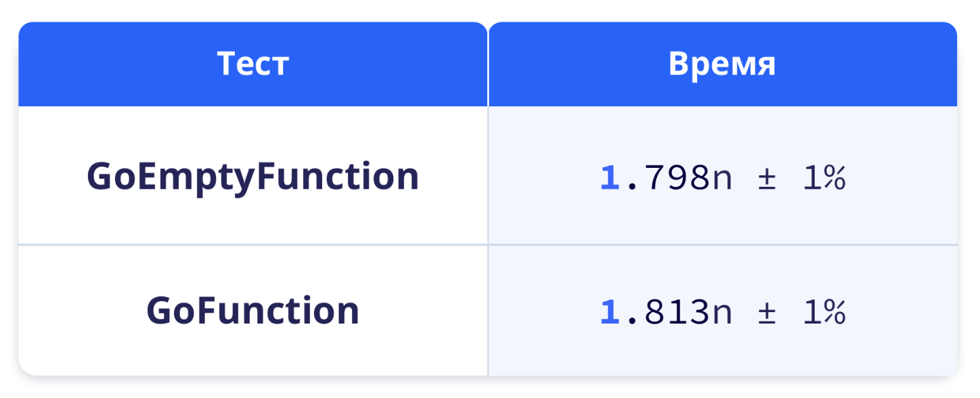Click the digits 798 in first time value
Image resolution: width=980 pixels, height=398 pixels.
(677, 179)
